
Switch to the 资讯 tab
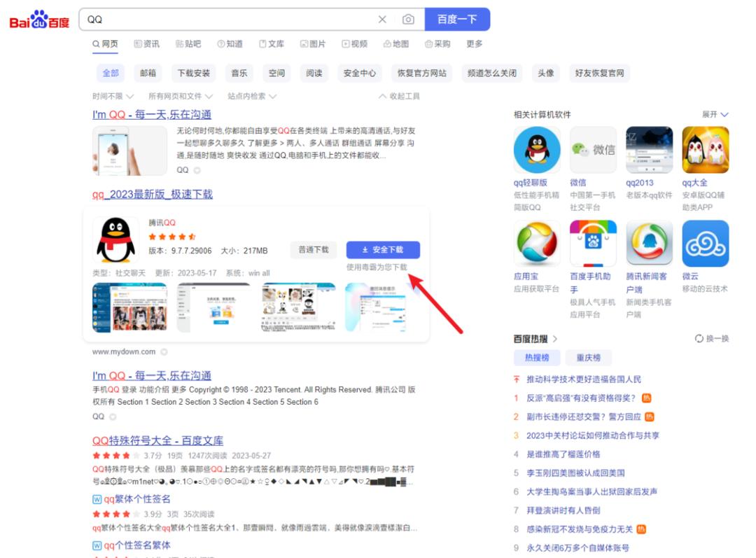146,44
